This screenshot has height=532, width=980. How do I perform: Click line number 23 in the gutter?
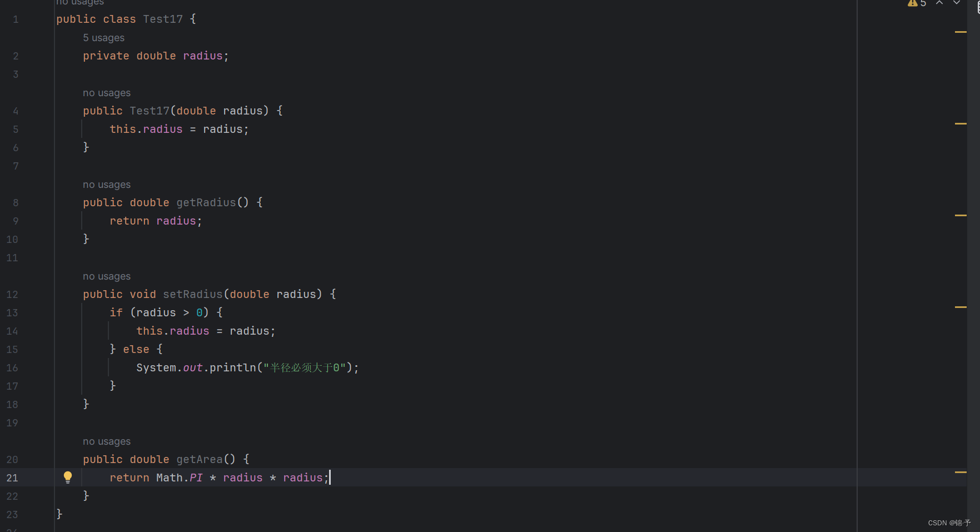[12, 515]
